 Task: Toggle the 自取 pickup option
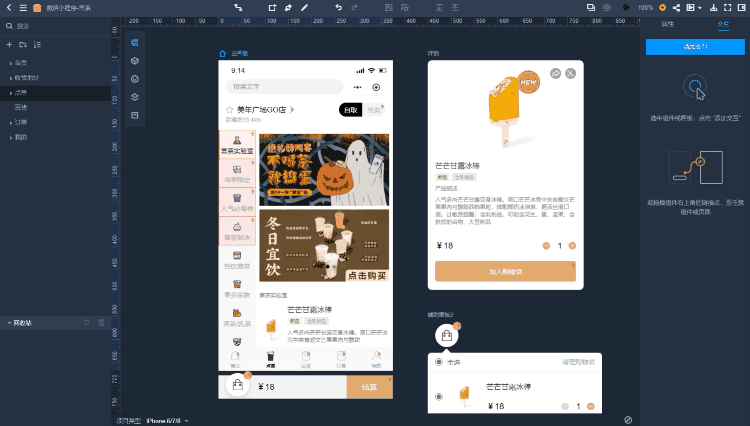[x=351, y=110]
